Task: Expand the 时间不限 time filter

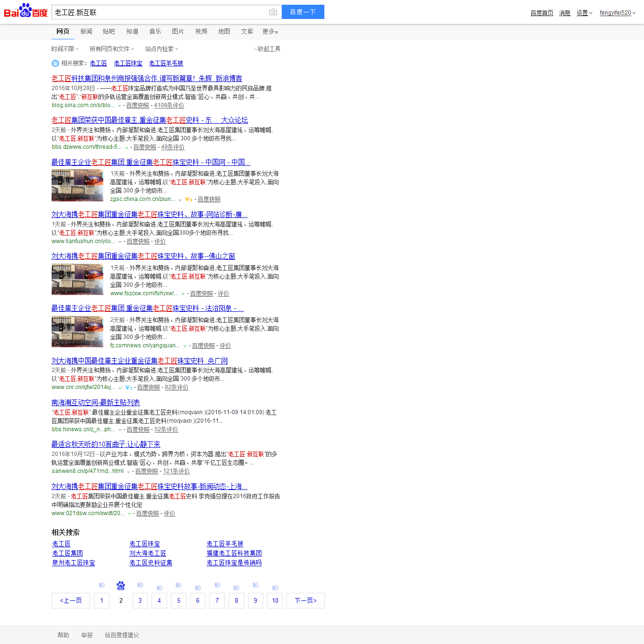Action: tap(65, 49)
